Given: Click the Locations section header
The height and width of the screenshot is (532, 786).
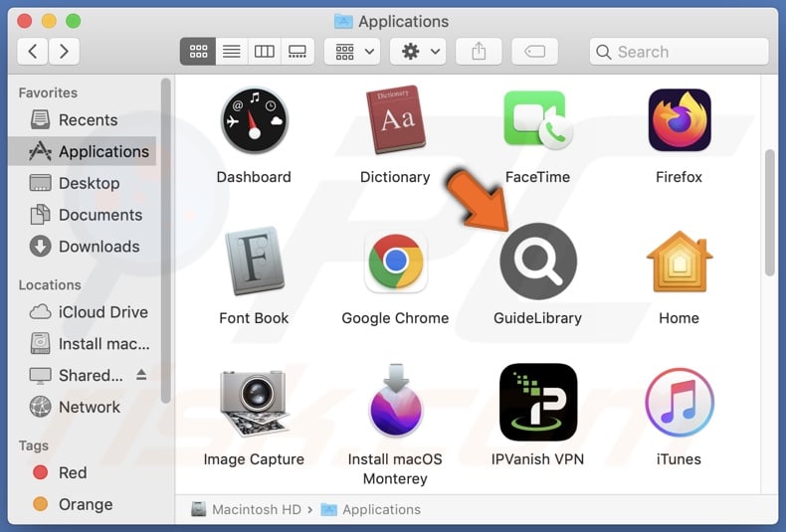Looking at the screenshot, I should pos(50,285).
